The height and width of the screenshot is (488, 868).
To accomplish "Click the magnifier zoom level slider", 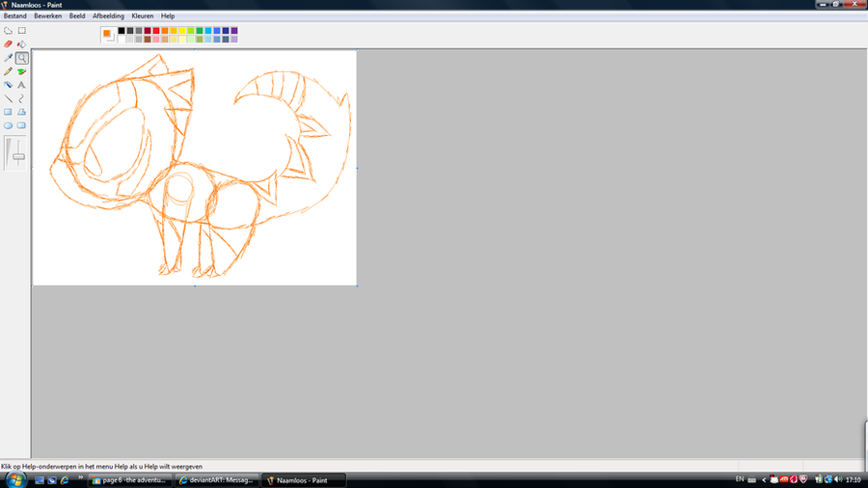I will point(19,156).
